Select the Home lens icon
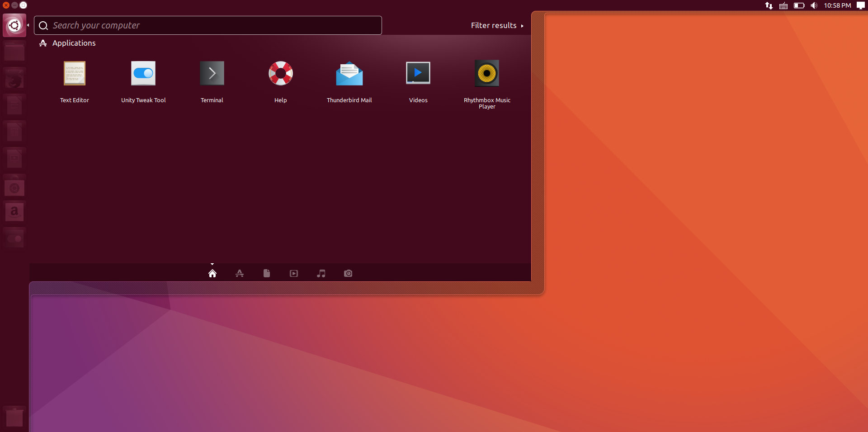This screenshot has height=432, width=868. pos(212,273)
